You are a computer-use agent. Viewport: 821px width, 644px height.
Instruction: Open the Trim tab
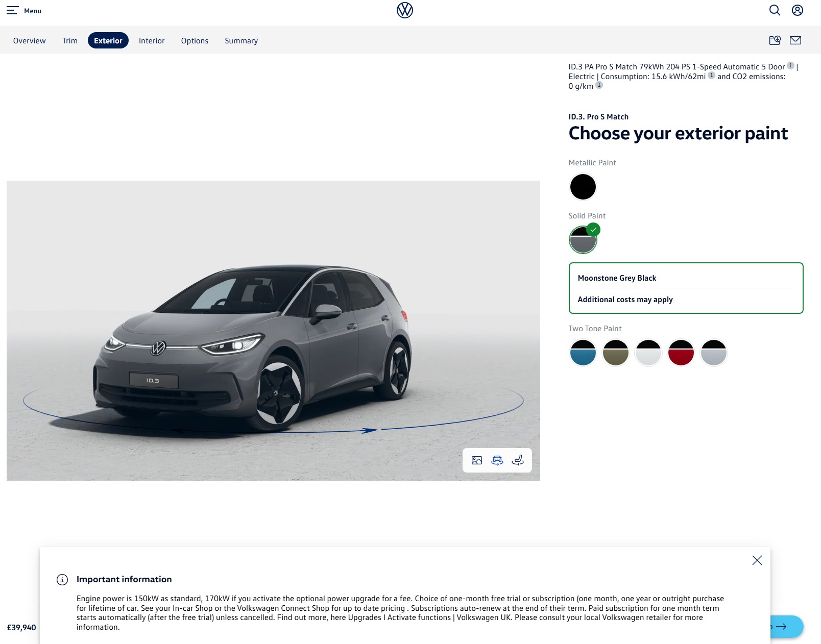(x=70, y=41)
